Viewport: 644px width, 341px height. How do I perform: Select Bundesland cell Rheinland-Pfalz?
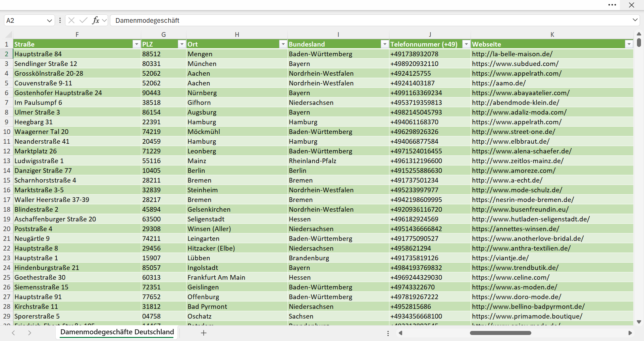[338, 161]
